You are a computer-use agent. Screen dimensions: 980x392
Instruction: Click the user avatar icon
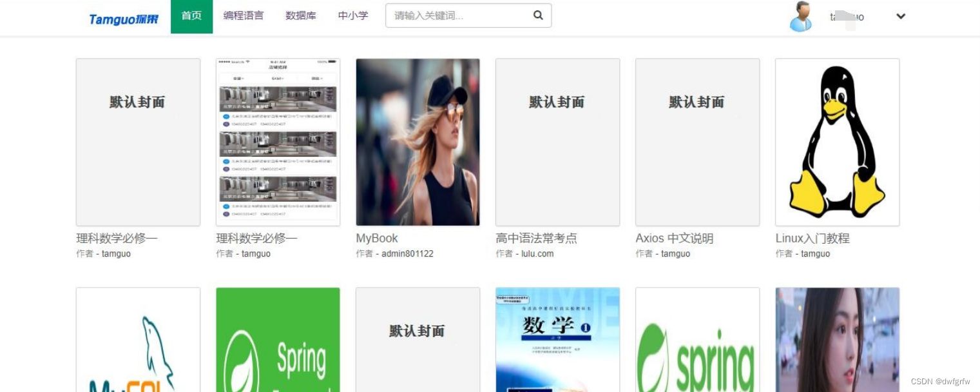(x=800, y=17)
